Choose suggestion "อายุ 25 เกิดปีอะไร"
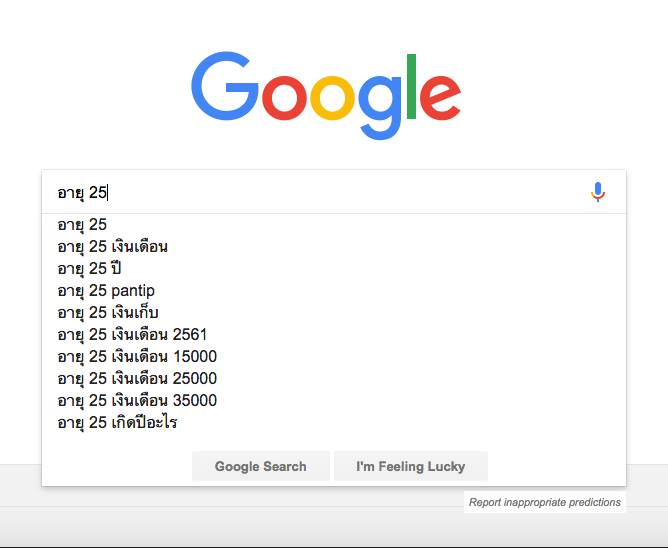The width and height of the screenshot is (668, 548). tap(118, 423)
